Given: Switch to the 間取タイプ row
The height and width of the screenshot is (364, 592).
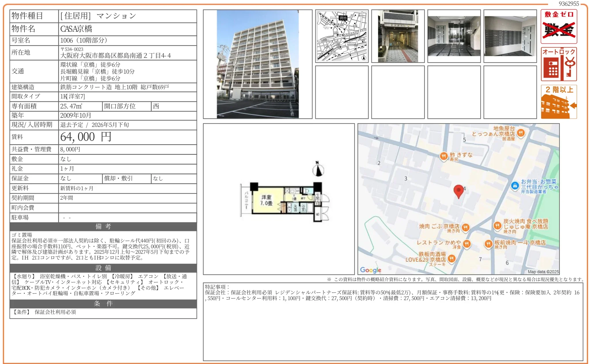Looking at the screenshot, I should (x=101, y=97).
